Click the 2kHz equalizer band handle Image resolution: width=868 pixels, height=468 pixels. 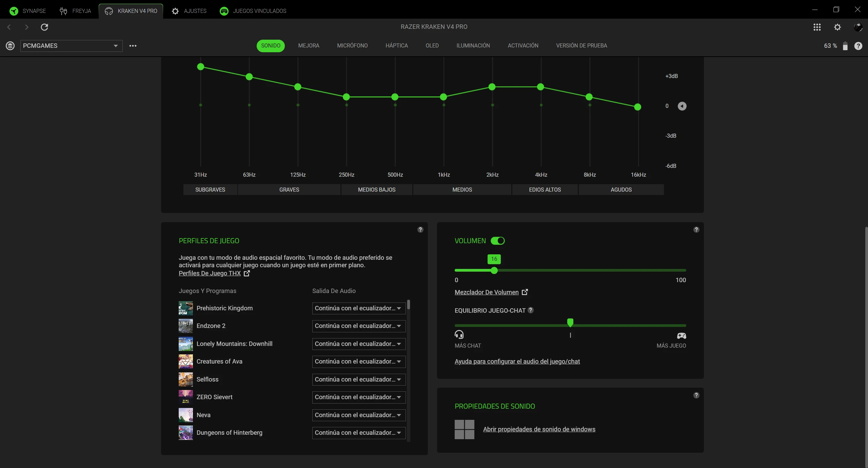492,87
